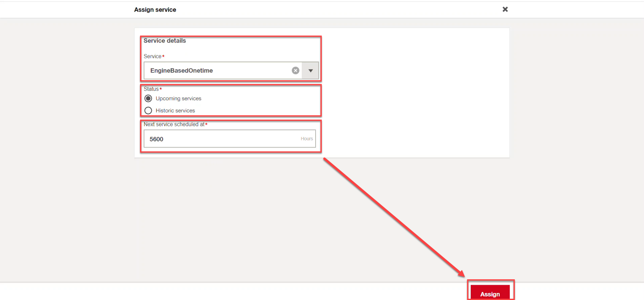The image size is (644, 300).
Task: Click the Service details section header
Action: (164, 40)
